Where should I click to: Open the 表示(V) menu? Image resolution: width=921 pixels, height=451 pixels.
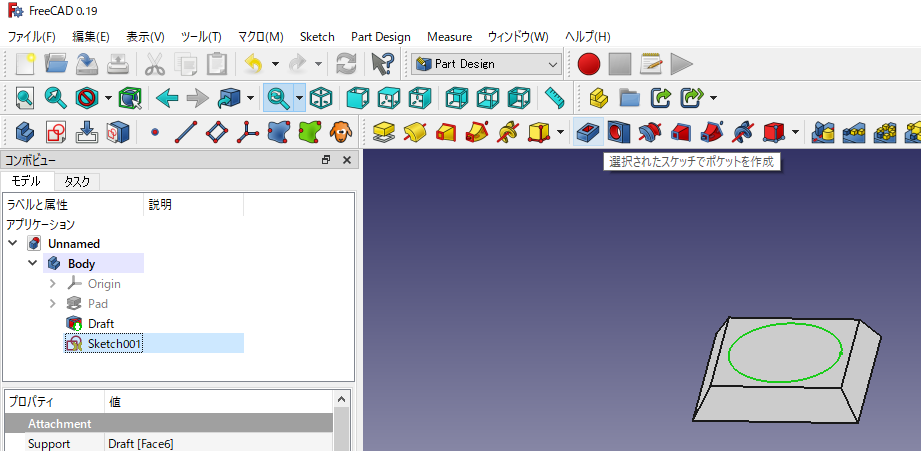146,36
